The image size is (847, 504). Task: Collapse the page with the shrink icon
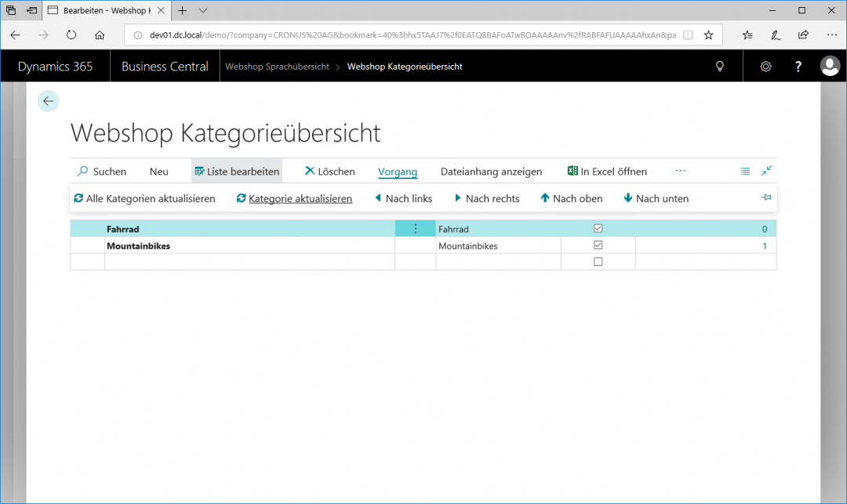(x=766, y=171)
